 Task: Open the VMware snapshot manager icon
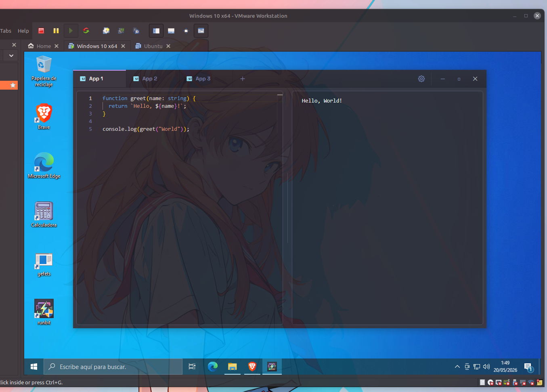pos(136,31)
